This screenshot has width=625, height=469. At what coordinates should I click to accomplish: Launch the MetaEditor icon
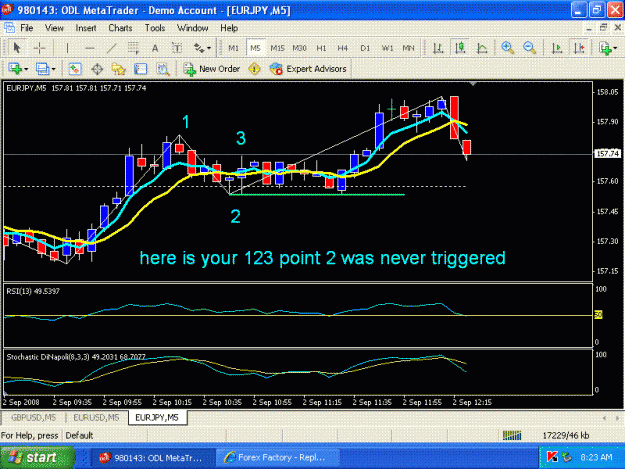(x=255, y=69)
